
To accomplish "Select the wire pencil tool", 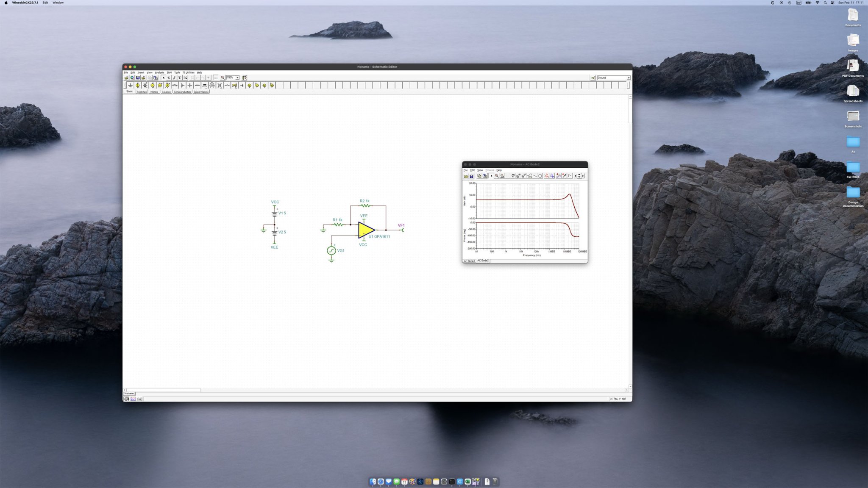I will coord(174,78).
